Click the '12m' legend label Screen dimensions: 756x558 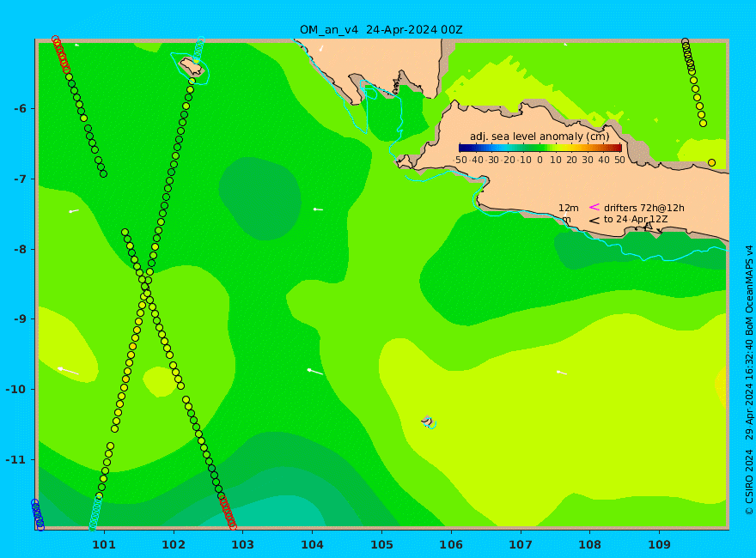pyautogui.click(x=569, y=208)
